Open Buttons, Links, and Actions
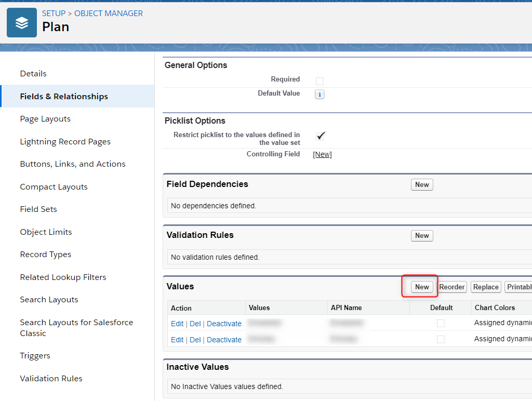Image resolution: width=532 pixels, height=401 pixels. point(73,164)
